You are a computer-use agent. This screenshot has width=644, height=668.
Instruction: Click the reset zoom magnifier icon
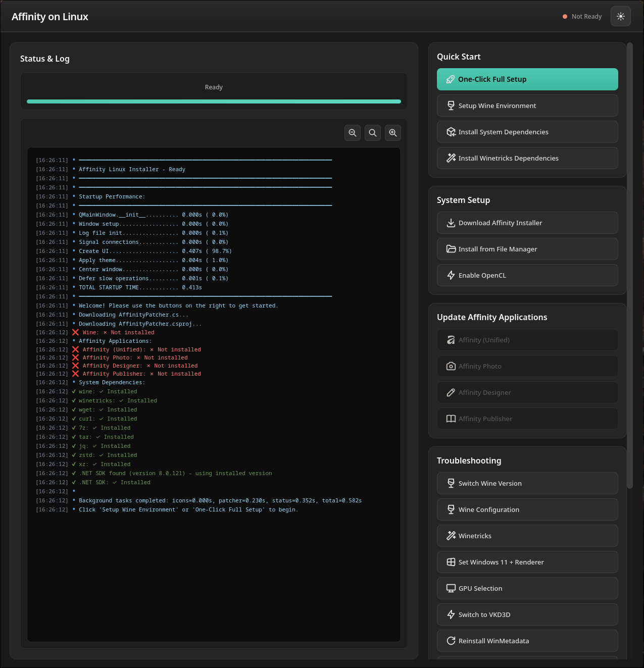tap(373, 133)
